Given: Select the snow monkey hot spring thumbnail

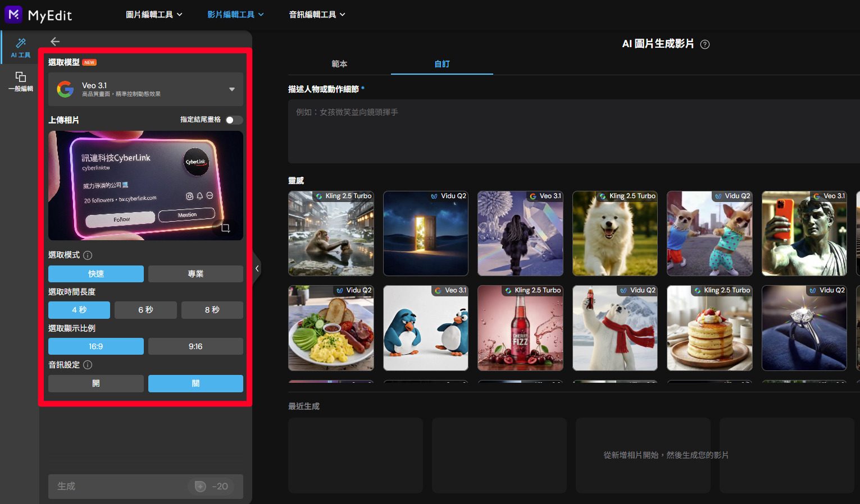Looking at the screenshot, I should point(331,233).
